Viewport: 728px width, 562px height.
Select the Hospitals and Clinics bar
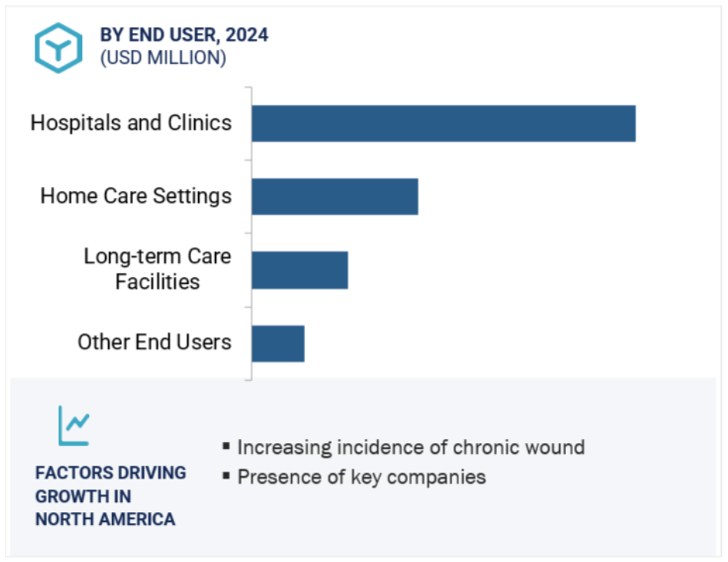coord(444,124)
